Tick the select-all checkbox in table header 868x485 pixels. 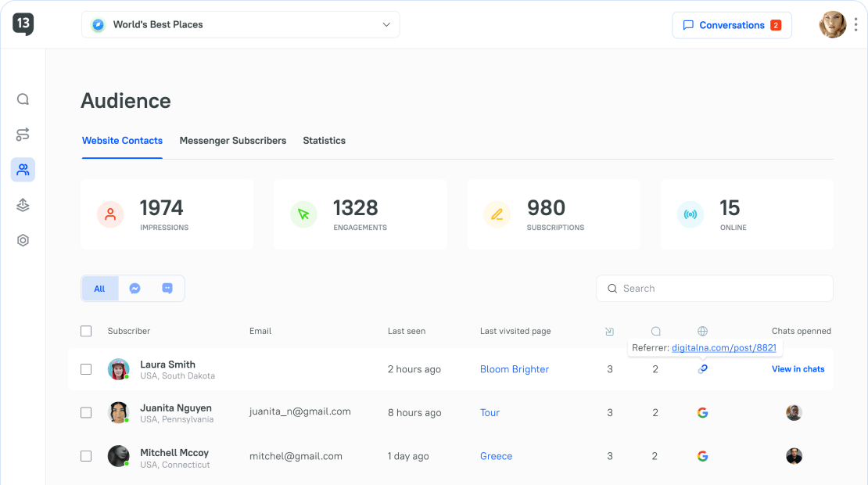pyautogui.click(x=86, y=331)
